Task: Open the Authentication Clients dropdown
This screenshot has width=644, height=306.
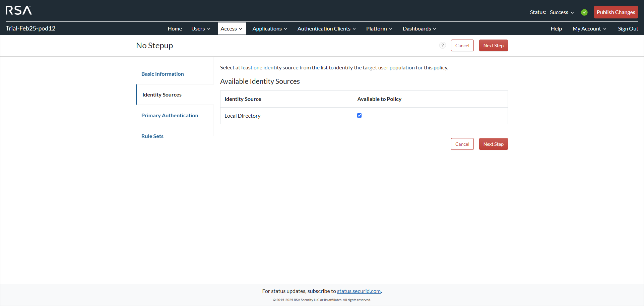Action: pyautogui.click(x=326, y=28)
